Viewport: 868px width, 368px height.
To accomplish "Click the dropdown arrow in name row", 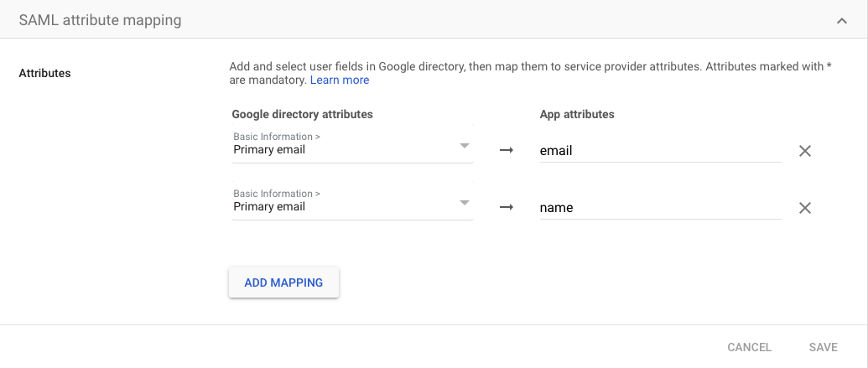I will point(464,203).
